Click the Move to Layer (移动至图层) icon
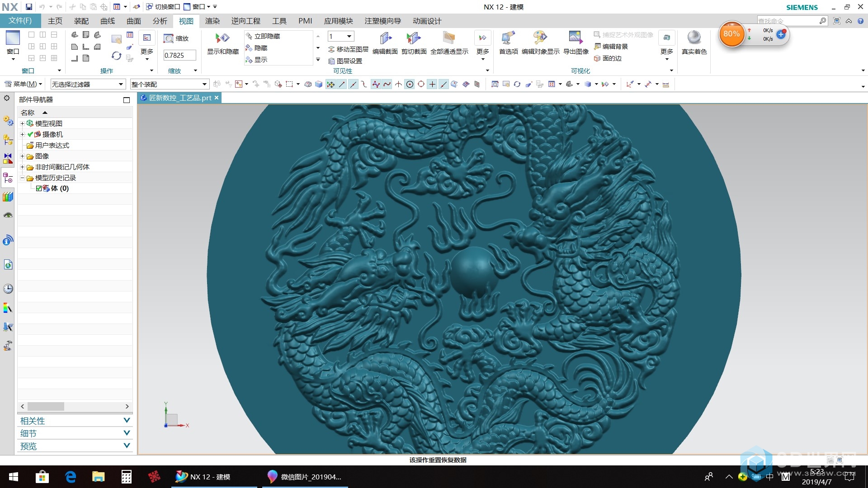The width and height of the screenshot is (868, 488). (331, 49)
